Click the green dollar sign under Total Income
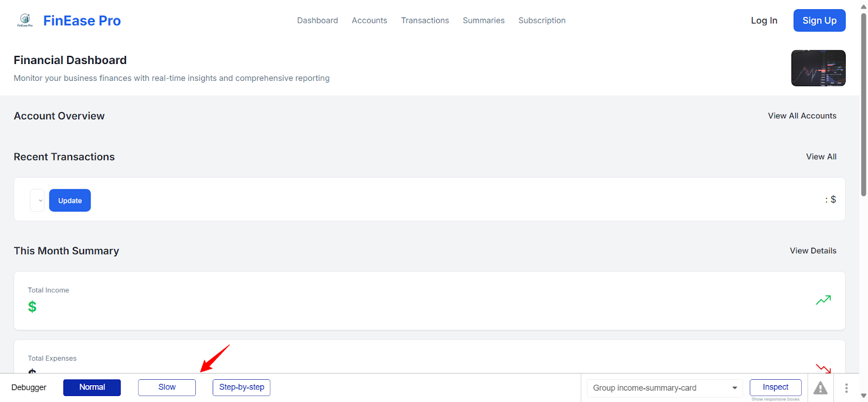 (x=33, y=307)
